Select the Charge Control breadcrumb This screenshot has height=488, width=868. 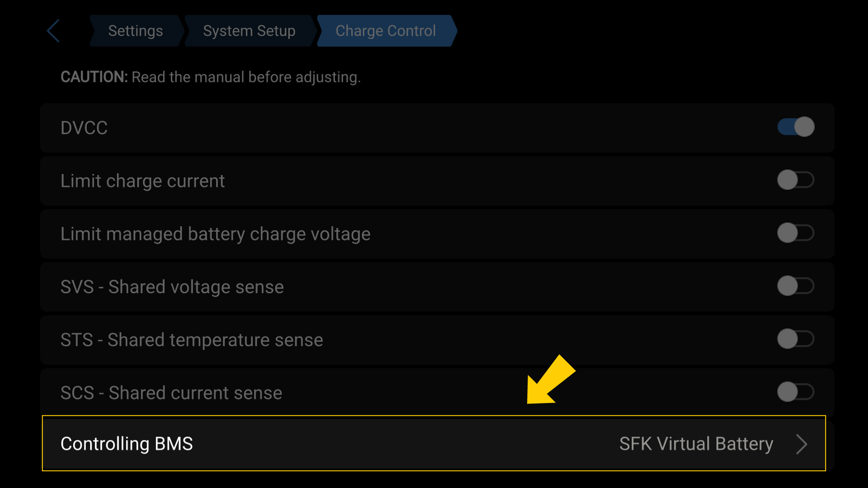point(385,31)
